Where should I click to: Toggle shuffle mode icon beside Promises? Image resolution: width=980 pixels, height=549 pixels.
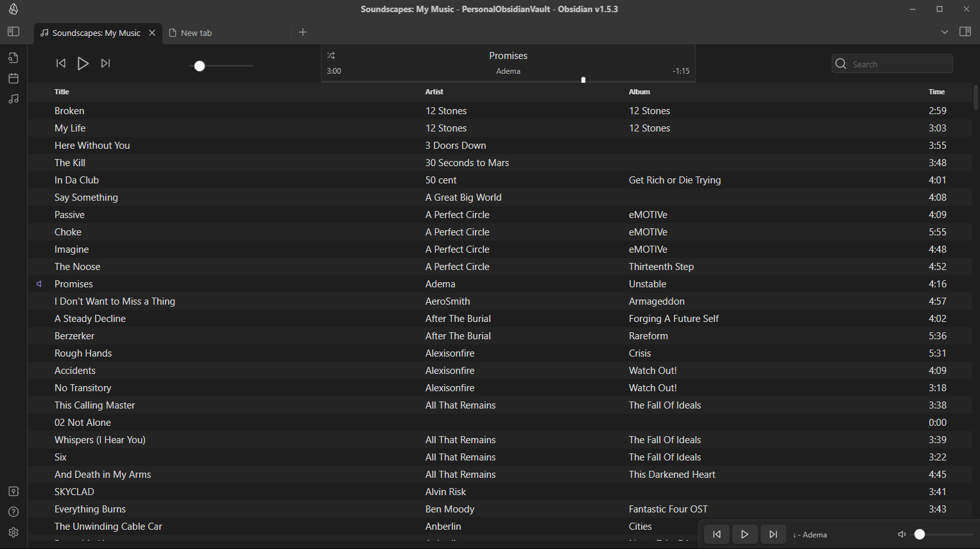coord(331,56)
